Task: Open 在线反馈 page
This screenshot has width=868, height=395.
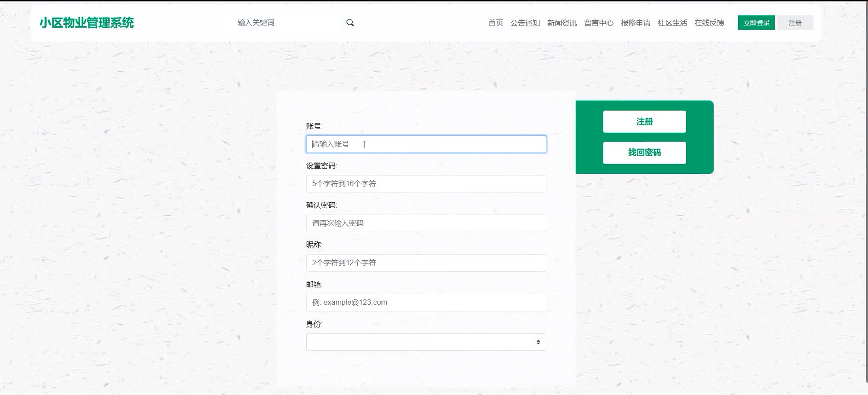Action: (x=709, y=23)
